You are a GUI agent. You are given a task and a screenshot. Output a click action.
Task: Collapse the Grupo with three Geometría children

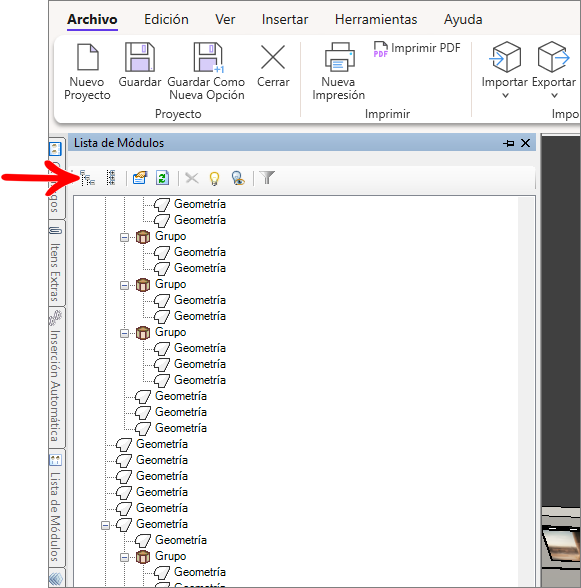[124, 333]
